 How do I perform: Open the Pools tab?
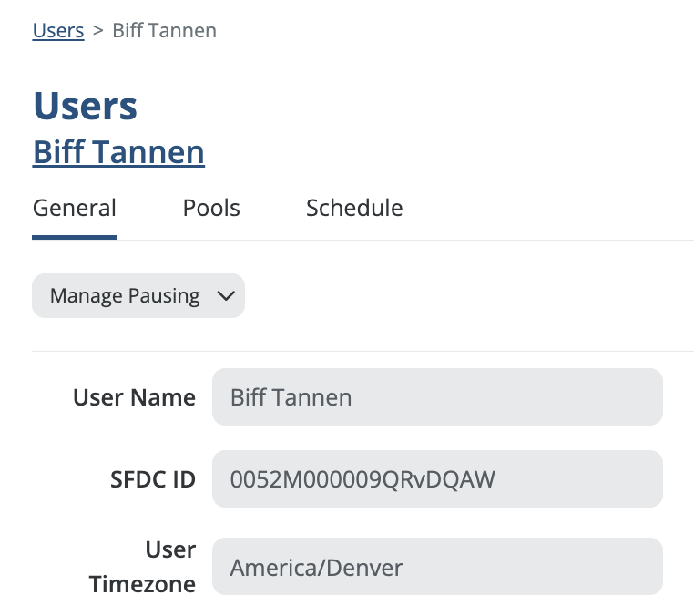coord(211,208)
